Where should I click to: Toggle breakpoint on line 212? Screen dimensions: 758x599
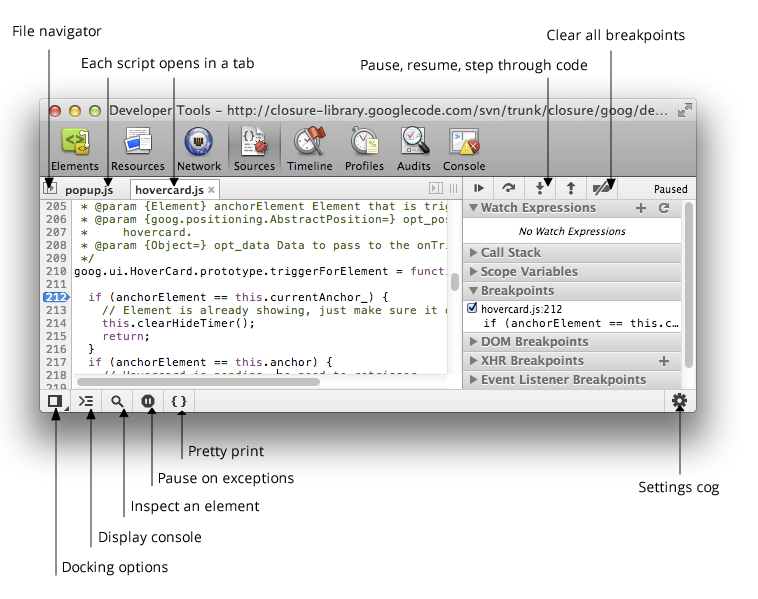(x=56, y=297)
